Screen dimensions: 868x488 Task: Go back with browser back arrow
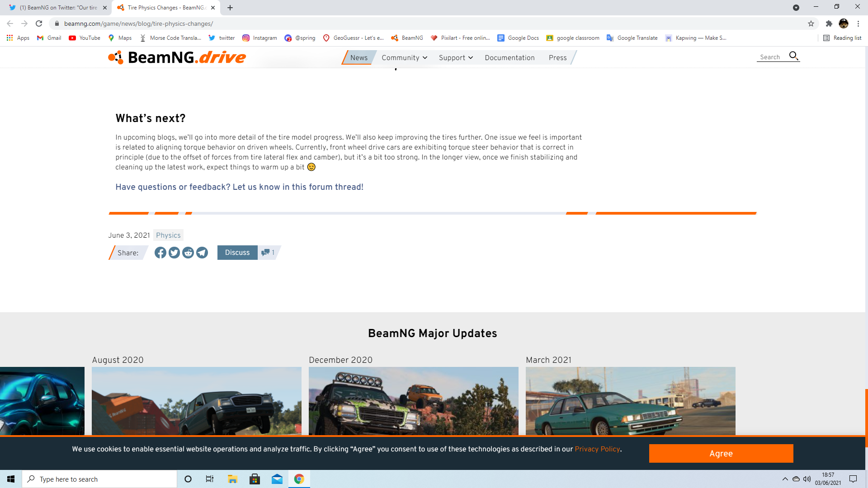click(x=10, y=23)
